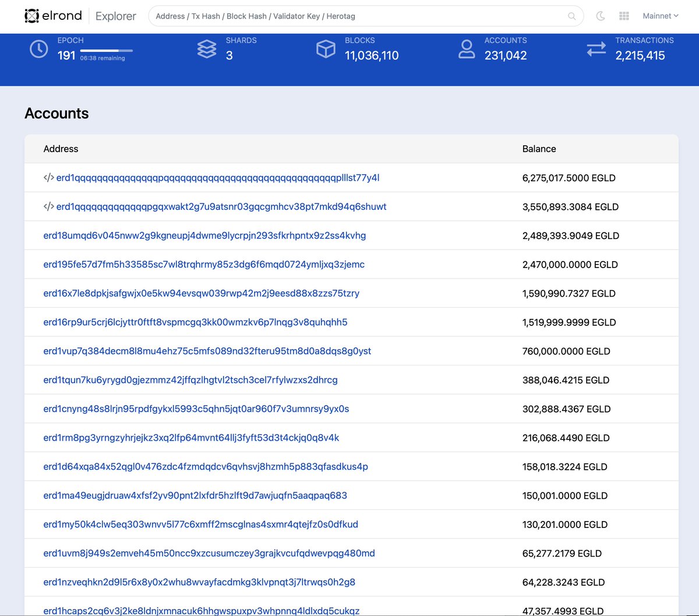Click the Epoch clock icon

coord(38,49)
